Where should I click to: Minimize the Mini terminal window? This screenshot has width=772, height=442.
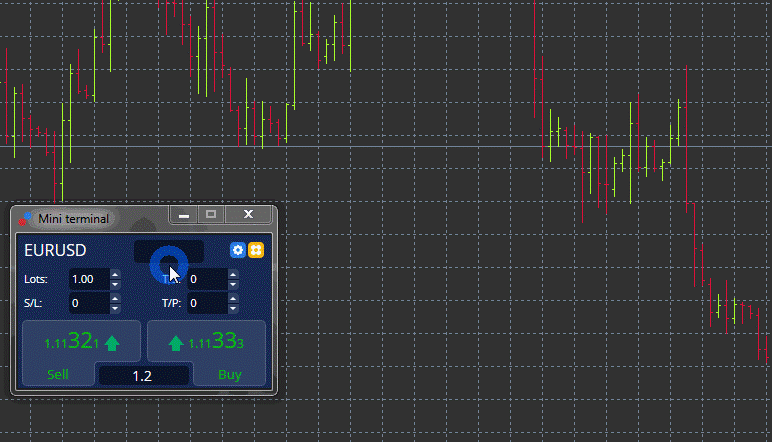tap(184, 214)
